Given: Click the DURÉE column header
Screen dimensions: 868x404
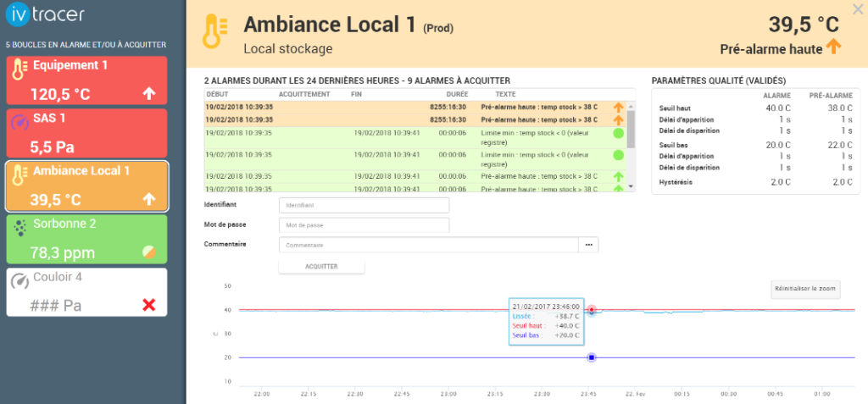Looking at the screenshot, I should pyautogui.click(x=457, y=94).
